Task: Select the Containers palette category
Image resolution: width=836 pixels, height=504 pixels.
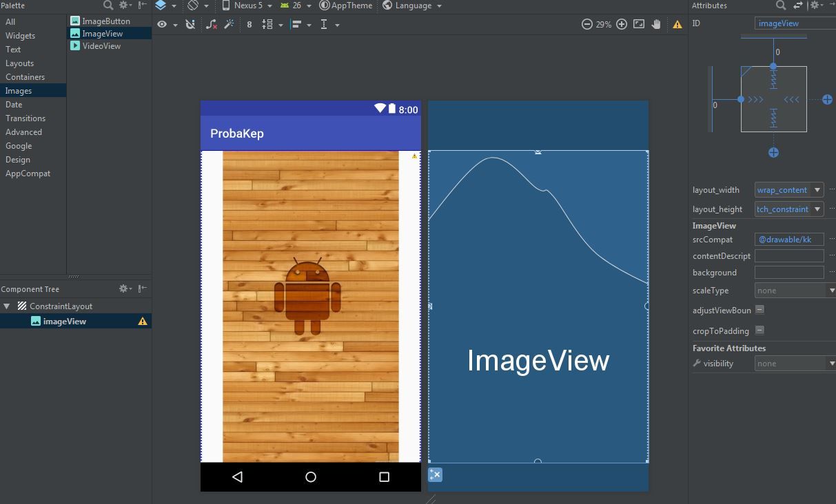Action: 25,77
